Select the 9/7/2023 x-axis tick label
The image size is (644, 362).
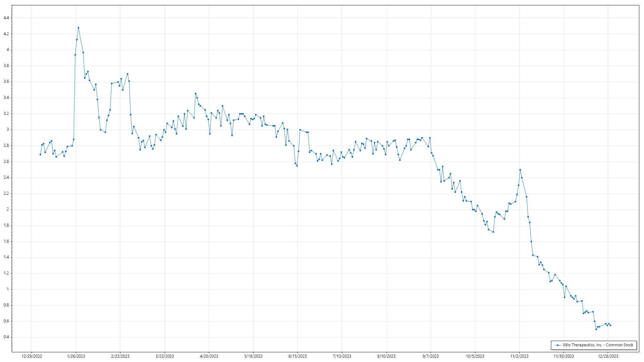[430, 356]
